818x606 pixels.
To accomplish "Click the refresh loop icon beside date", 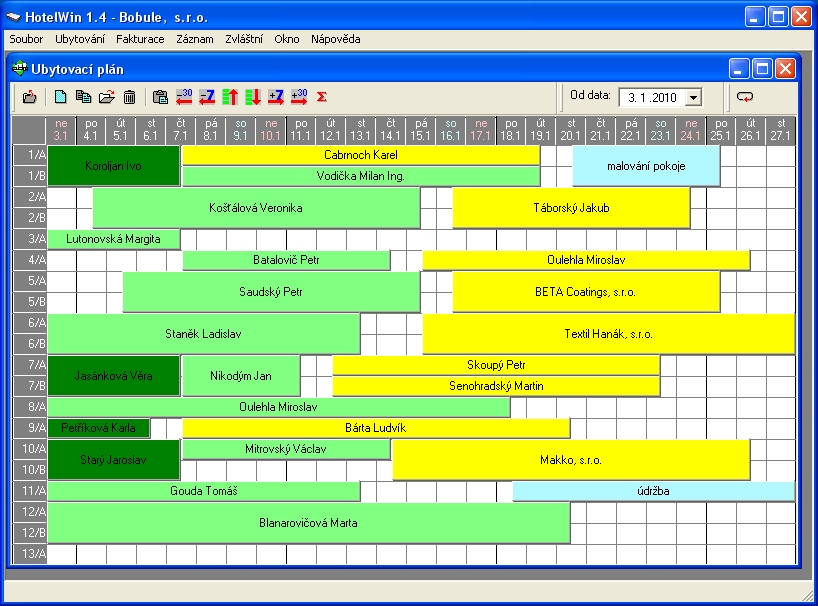I will tap(745, 97).
